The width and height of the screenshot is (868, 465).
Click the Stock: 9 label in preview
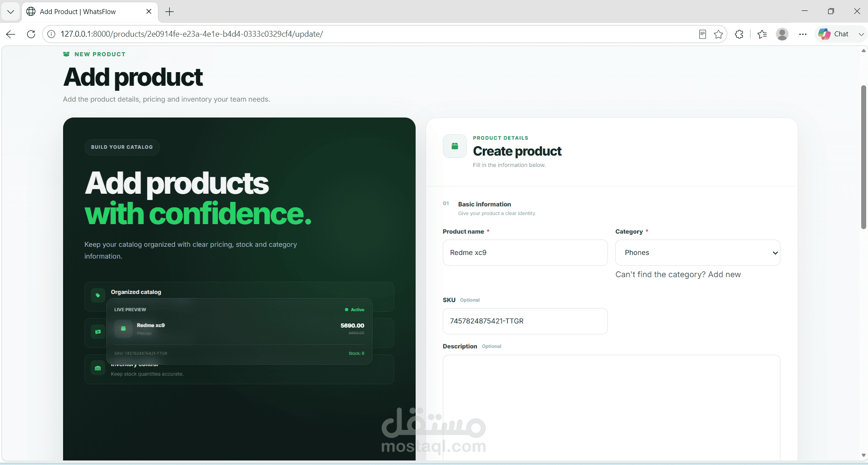tap(356, 353)
